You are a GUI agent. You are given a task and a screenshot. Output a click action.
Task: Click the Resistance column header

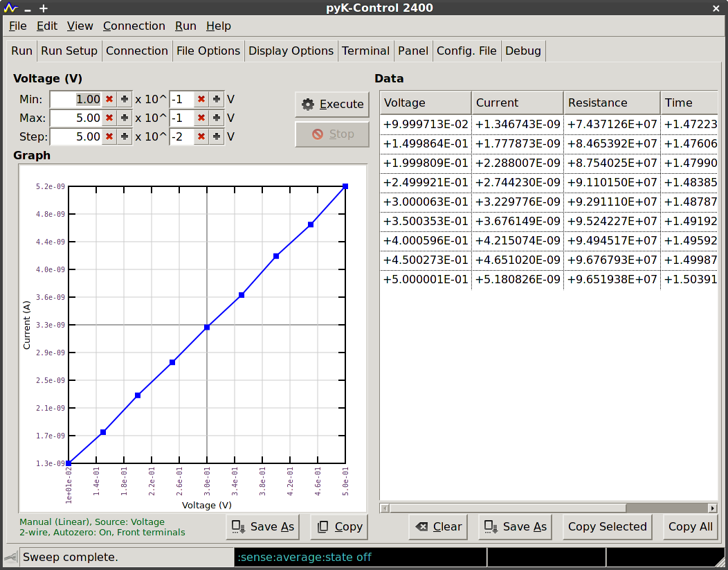coord(612,103)
